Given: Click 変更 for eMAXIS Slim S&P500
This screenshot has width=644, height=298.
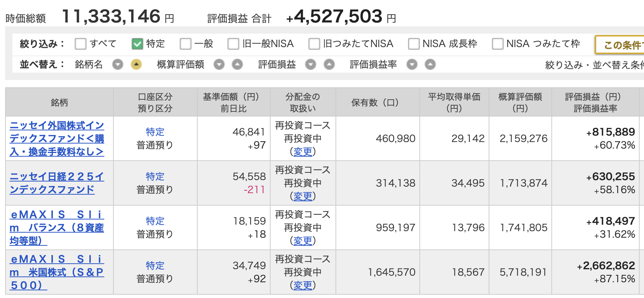Looking at the screenshot, I should tap(303, 285).
